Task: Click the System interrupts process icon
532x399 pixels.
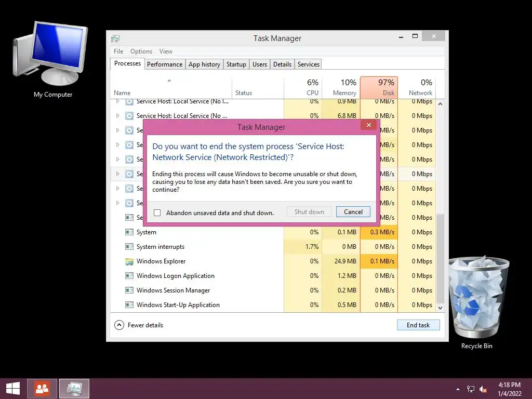Action: click(129, 247)
